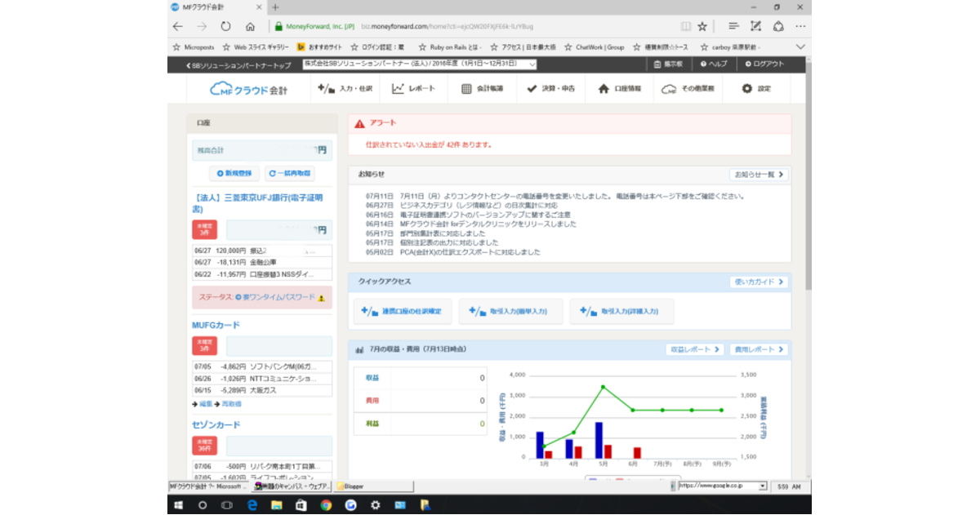Screen dimensions: 980x515
Task: Open the Store icon on taskbar
Action: click(x=301, y=505)
